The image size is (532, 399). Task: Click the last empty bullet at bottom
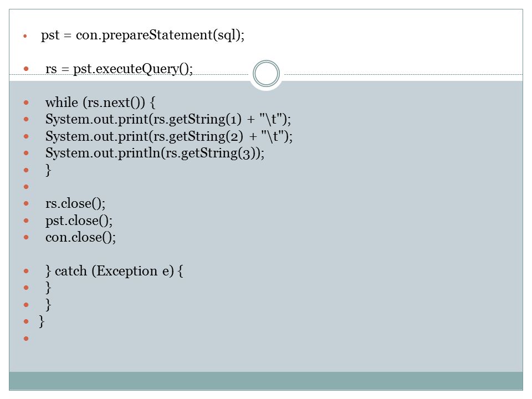26,338
